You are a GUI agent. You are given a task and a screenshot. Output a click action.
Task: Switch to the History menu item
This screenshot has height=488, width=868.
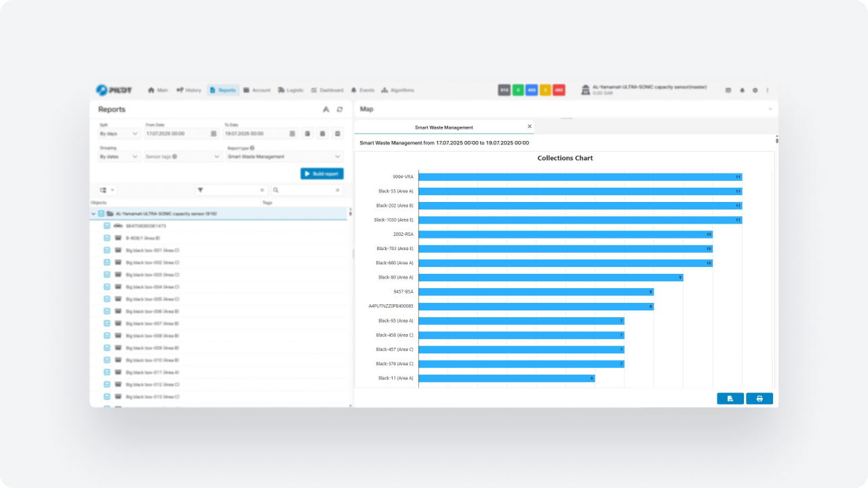click(189, 90)
